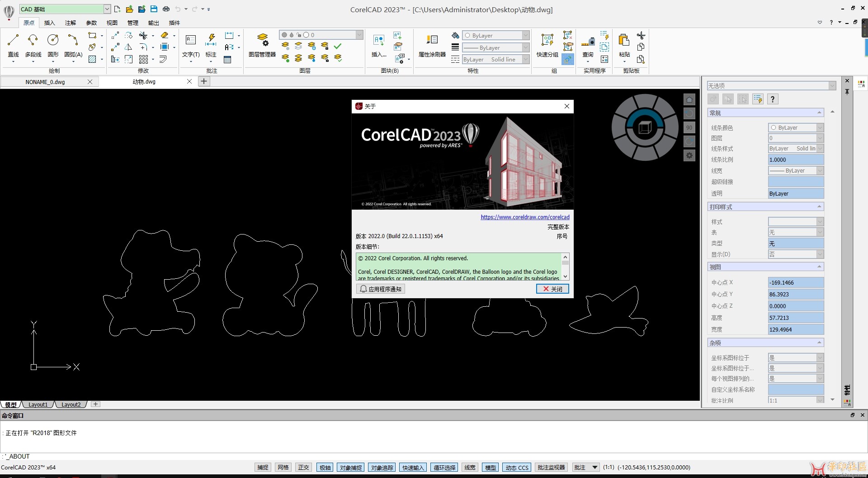Click the 关闭 button in About dialog
Image resolution: width=868 pixels, height=478 pixels.
click(552, 289)
